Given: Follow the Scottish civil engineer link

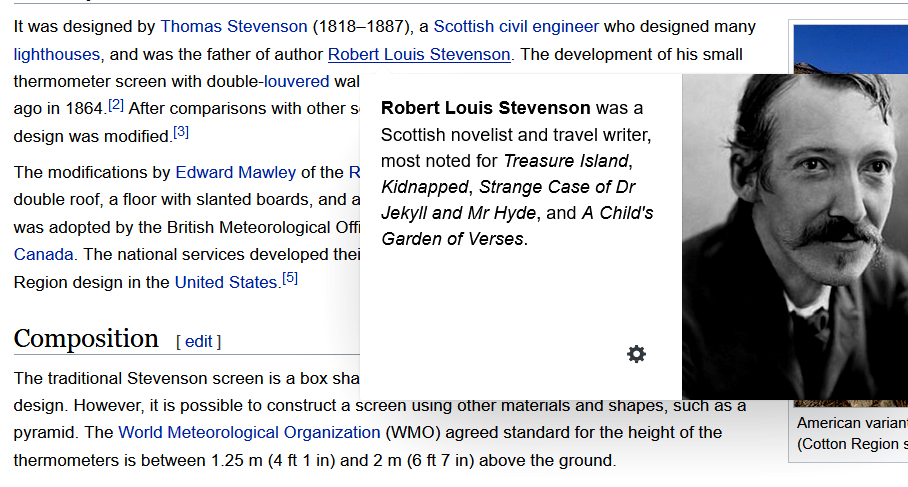Looking at the screenshot, I should point(516,27).
